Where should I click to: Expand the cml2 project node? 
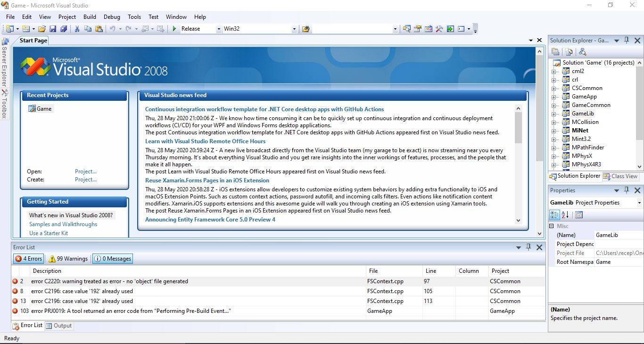[x=554, y=72]
